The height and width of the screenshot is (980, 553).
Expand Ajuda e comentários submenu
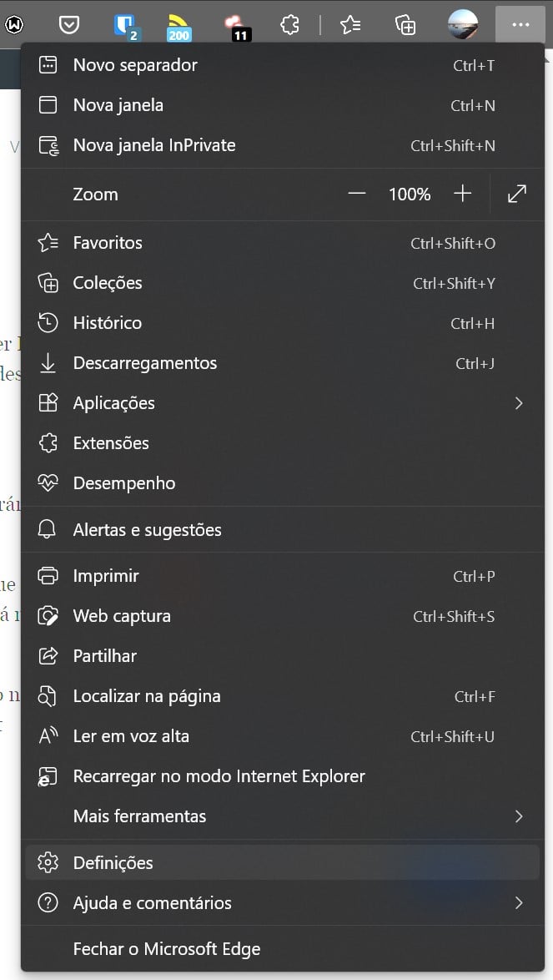(x=518, y=903)
